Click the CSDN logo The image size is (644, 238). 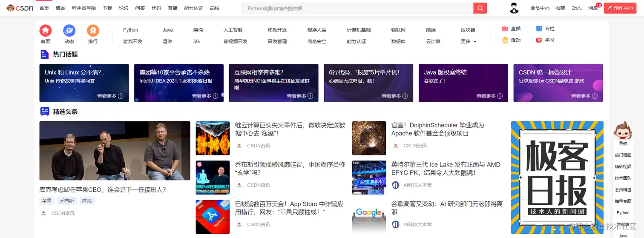[x=20, y=8]
